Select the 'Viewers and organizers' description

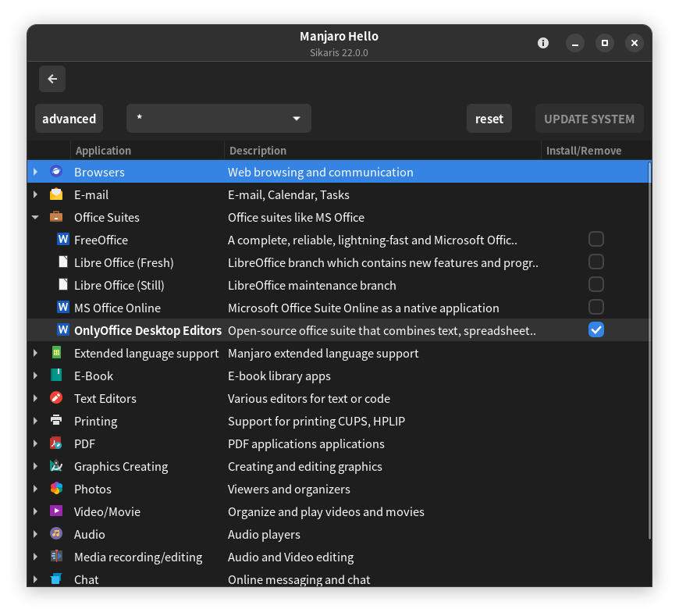[x=289, y=489]
